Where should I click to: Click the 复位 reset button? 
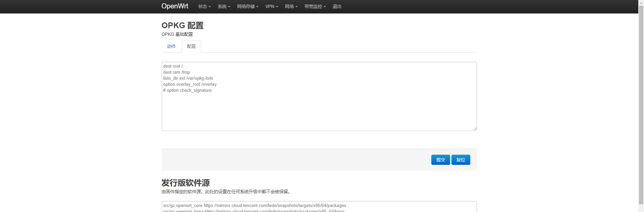pyautogui.click(x=461, y=160)
